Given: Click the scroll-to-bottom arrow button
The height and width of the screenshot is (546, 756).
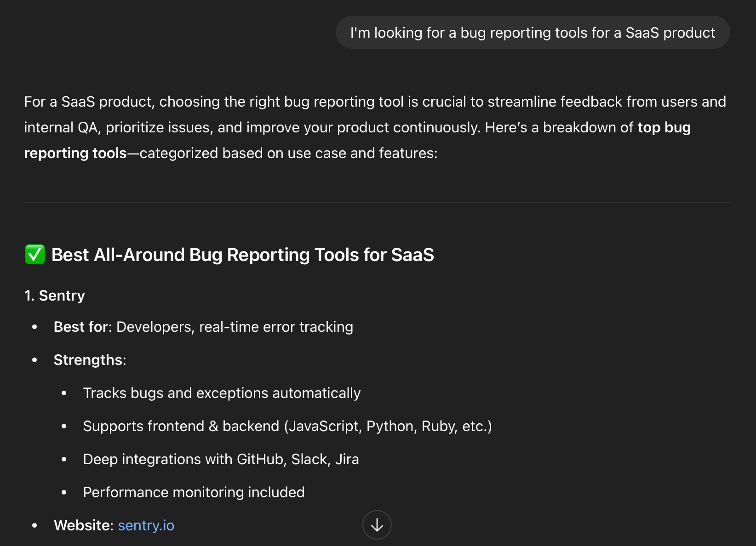Looking at the screenshot, I should click(x=377, y=525).
